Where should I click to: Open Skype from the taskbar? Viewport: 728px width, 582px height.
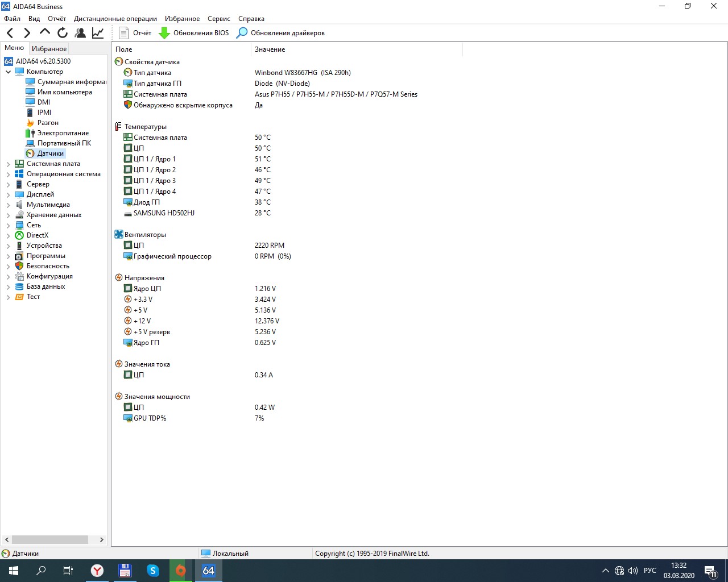[153, 571]
